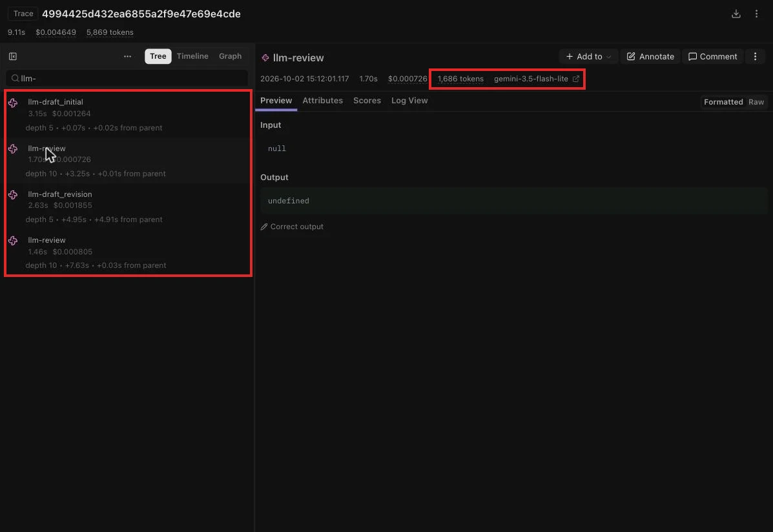
Task: Switch to Formatted view
Action: pyautogui.click(x=723, y=102)
